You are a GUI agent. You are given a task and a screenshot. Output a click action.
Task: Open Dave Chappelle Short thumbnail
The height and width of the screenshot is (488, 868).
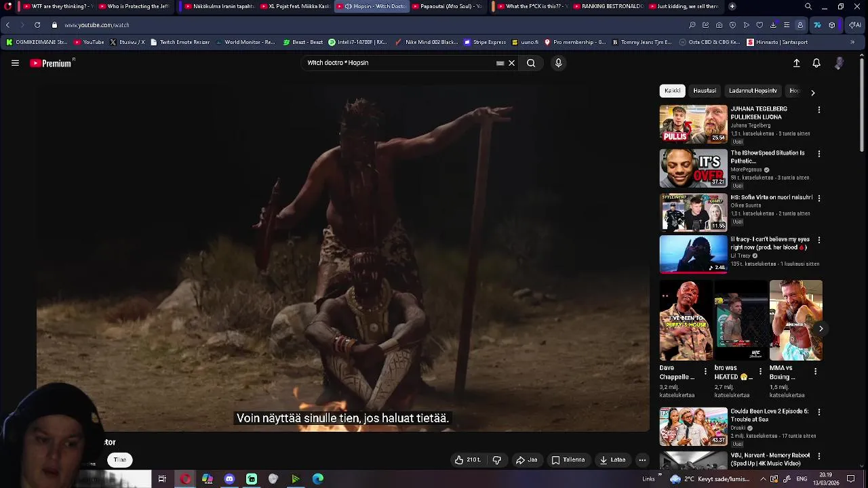pyautogui.click(x=686, y=321)
